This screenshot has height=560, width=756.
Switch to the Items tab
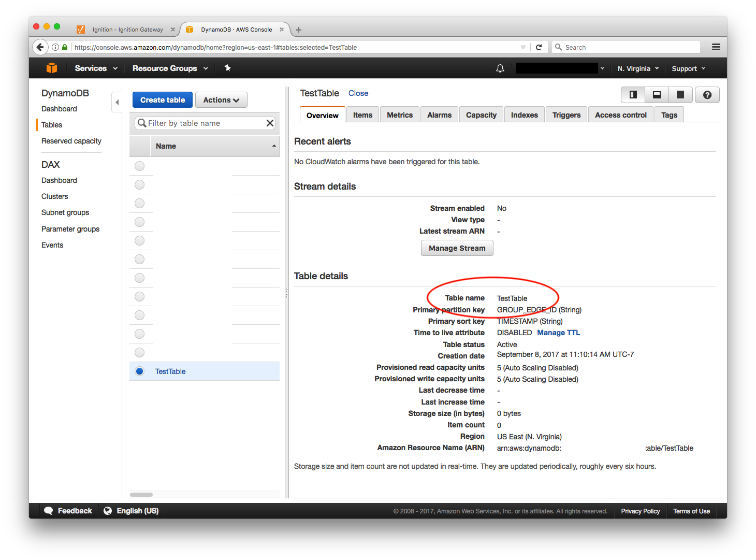click(x=362, y=115)
